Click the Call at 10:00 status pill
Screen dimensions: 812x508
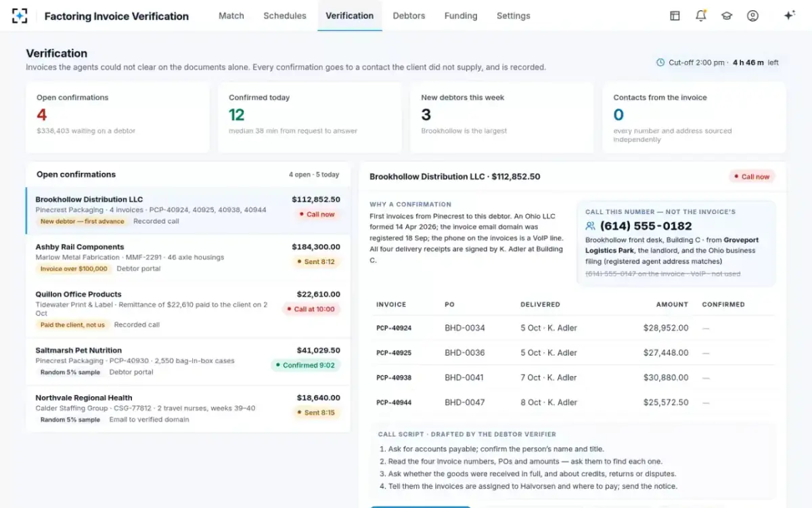pyautogui.click(x=311, y=309)
